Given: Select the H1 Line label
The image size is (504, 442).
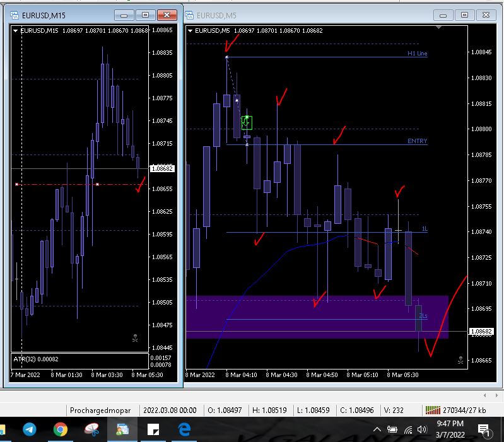Looking at the screenshot, I should (417, 54).
